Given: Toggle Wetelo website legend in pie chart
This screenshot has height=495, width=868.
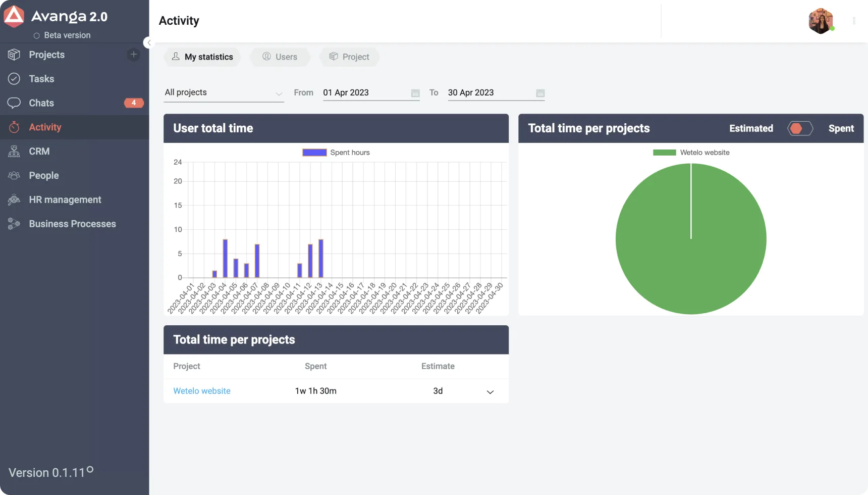Looking at the screenshot, I should (x=691, y=153).
